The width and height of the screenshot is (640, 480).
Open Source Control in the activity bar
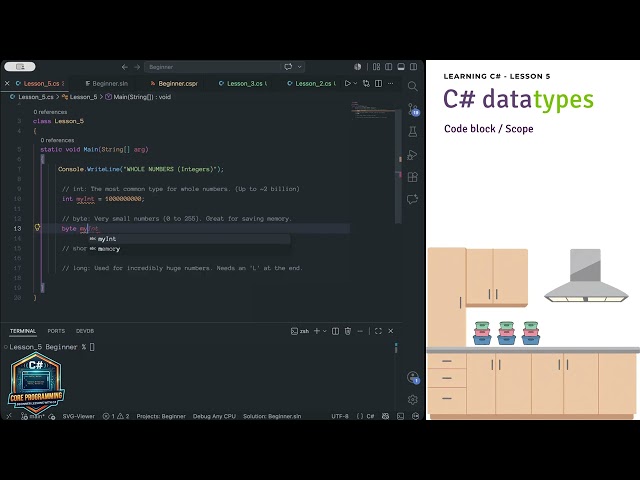pyautogui.click(x=413, y=109)
